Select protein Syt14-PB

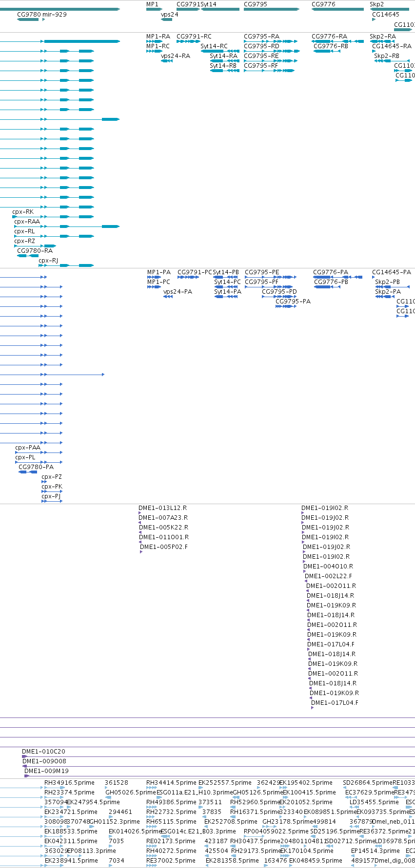(226, 272)
